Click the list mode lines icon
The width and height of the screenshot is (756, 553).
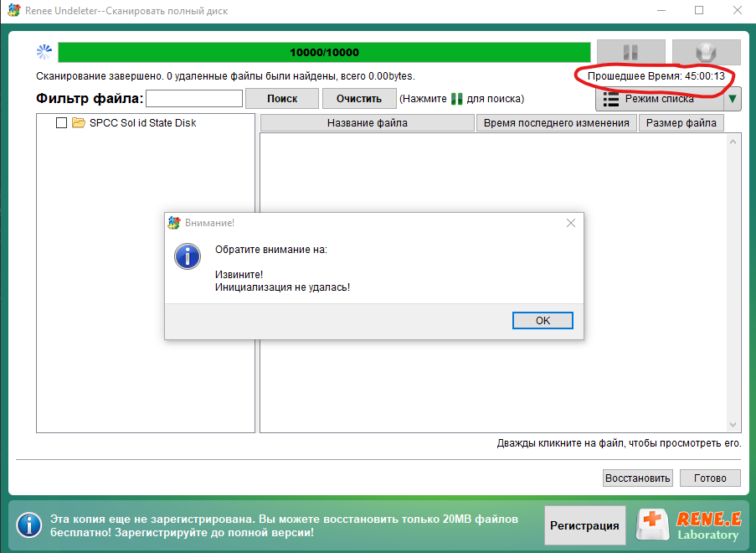pyautogui.click(x=611, y=99)
